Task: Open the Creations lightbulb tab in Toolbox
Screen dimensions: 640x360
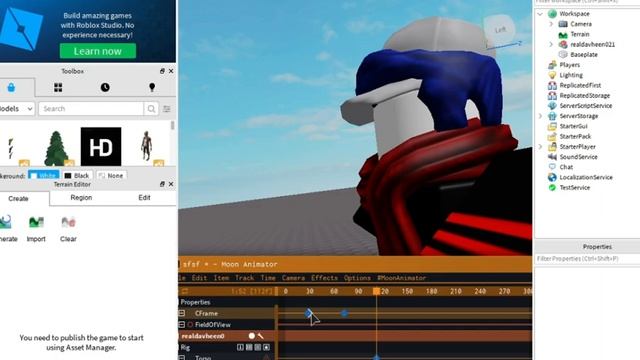Action: pos(152,87)
